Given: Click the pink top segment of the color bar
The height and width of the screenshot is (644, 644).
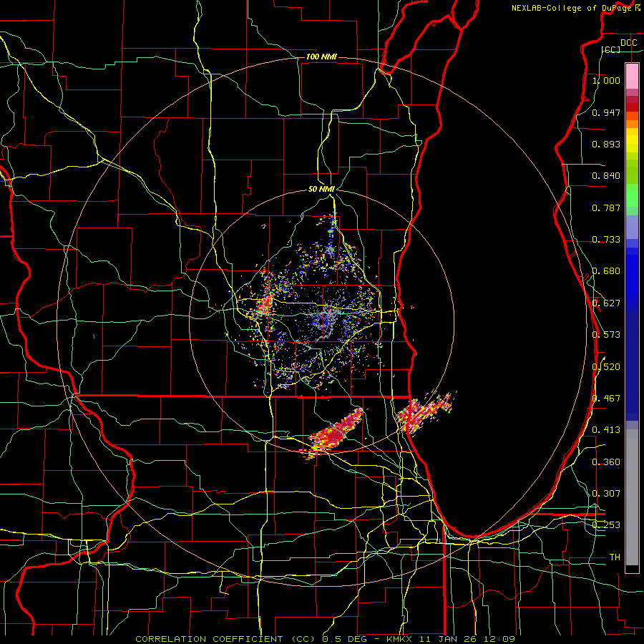Looking at the screenshot, I should coord(632,77).
